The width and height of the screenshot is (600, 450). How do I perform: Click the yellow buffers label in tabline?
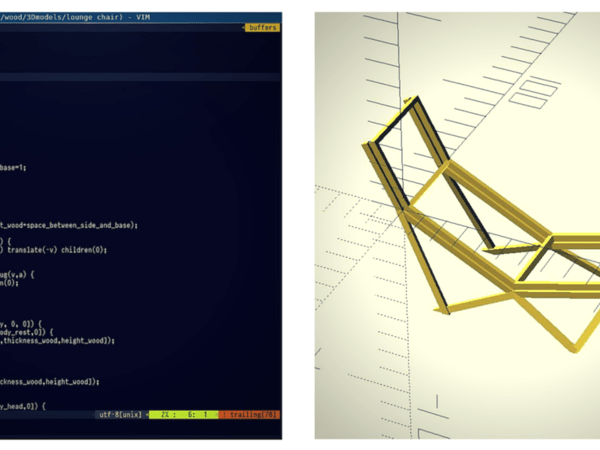pyautogui.click(x=261, y=28)
